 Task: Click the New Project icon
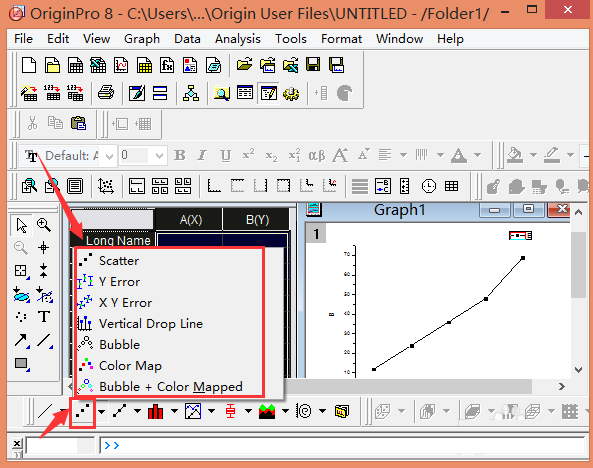pyautogui.click(x=29, y=65)
